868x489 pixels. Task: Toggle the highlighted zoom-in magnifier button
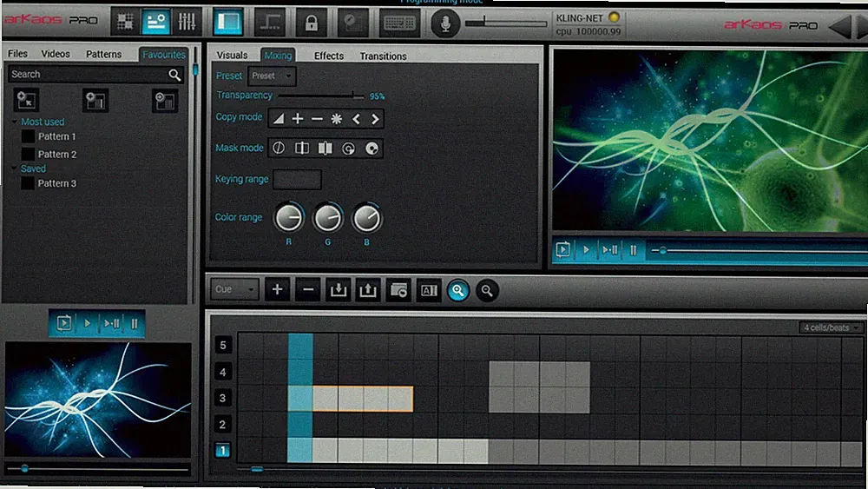pyautogui.click(x=457, y=290)
